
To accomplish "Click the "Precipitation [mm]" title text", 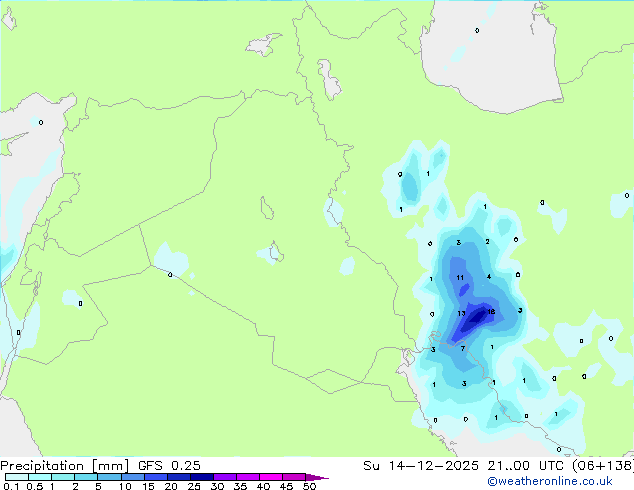I will (x=65, y=466).
